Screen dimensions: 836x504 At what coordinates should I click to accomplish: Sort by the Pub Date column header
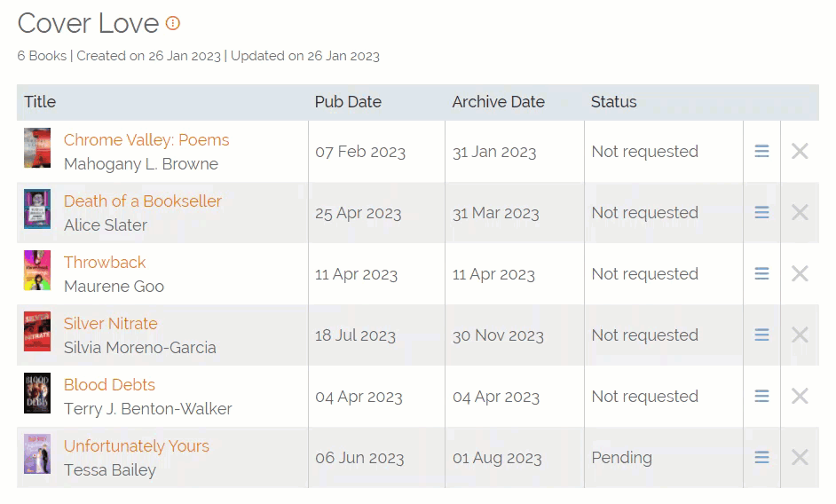point(348,102)
